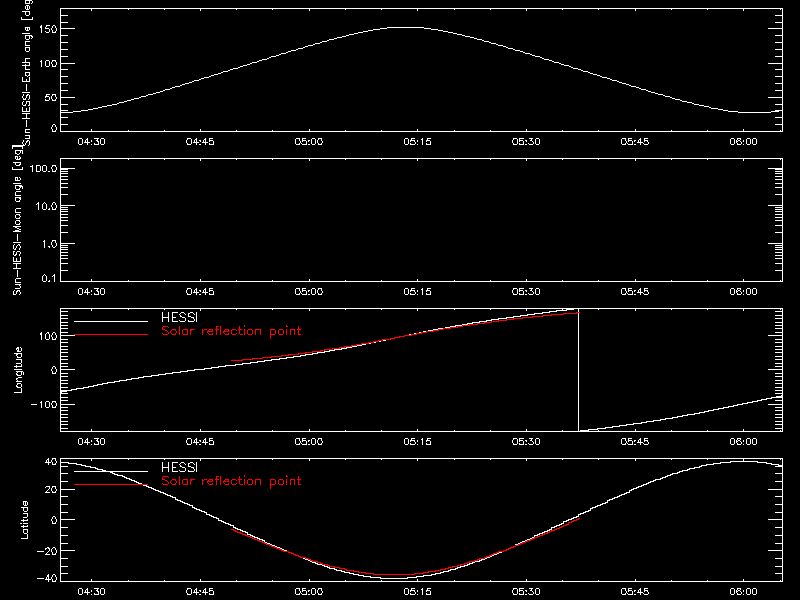The height and width of the screenshot is (600, 800).
Task: Click the peak of the Earth angle curve
Action: coord(406,28)
